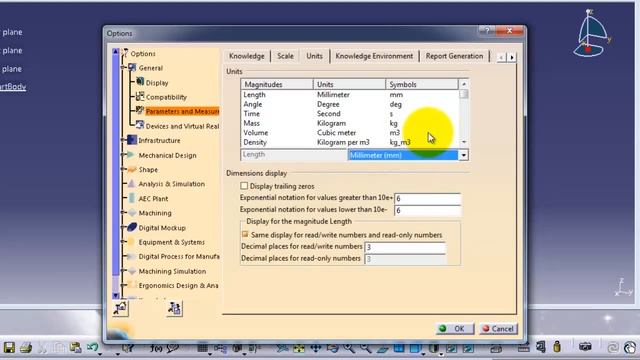Expand the Shape tree node
This screenshot has width=640, height=360.
123,169
